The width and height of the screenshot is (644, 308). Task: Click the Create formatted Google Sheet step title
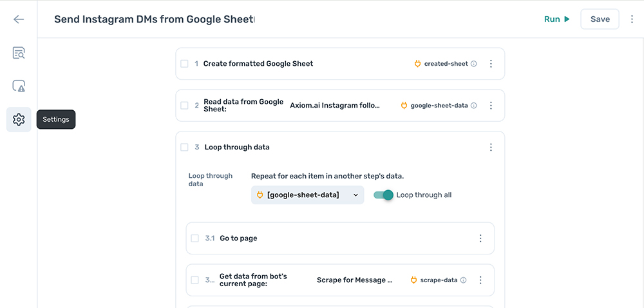258,64
